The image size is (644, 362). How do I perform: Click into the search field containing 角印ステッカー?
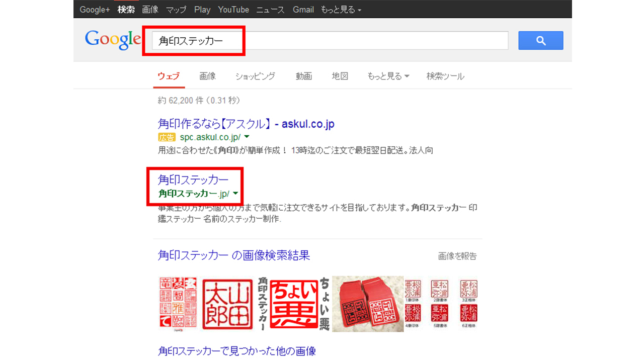331,41
